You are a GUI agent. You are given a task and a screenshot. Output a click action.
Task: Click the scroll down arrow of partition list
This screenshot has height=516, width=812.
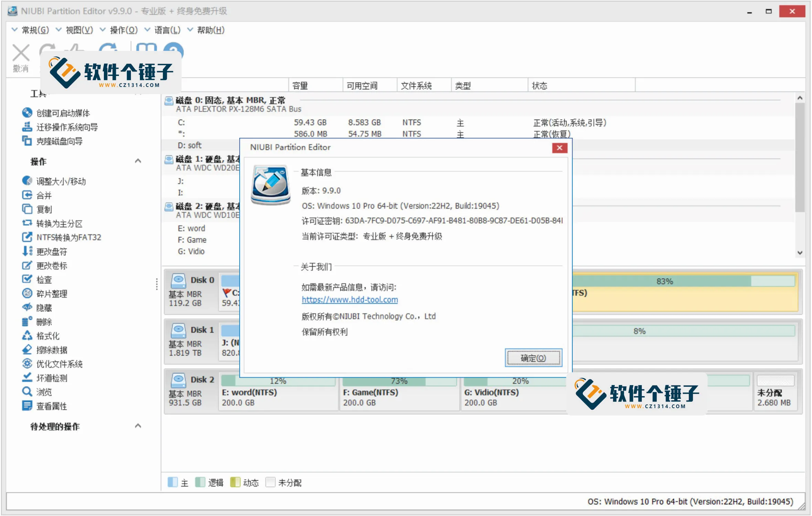coord(800,253)
